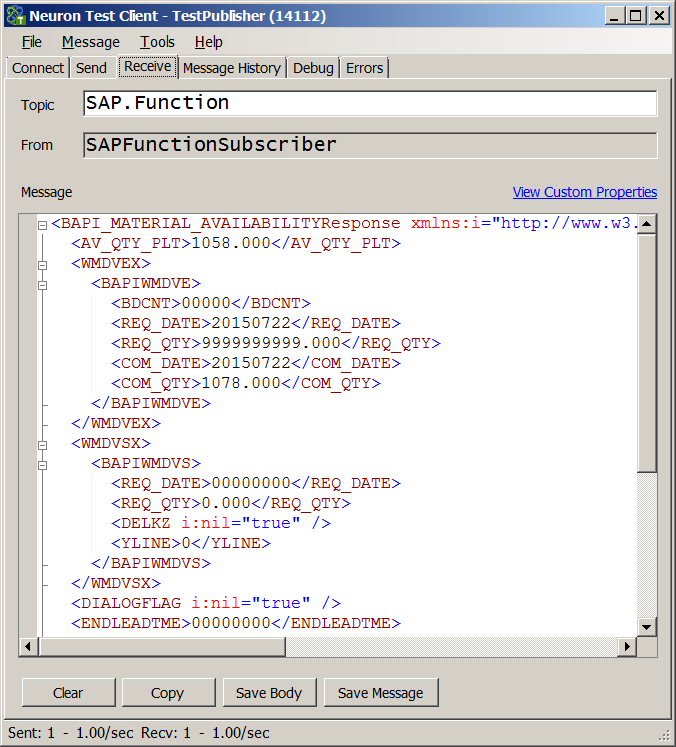The height and width of the screenshot is (747, 676).
Task: Go to the Message History tab
Action: pyautogui.click(x=231, y=68)
